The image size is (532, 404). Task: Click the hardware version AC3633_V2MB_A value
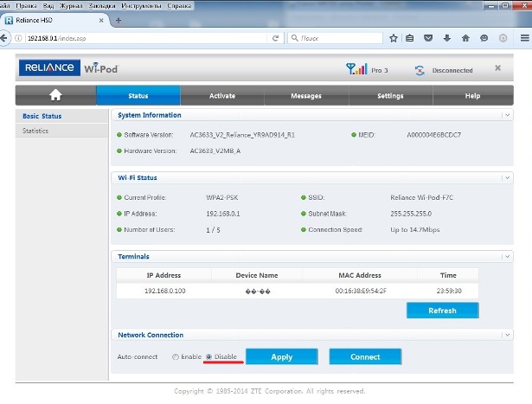click(x=215, y=151)
